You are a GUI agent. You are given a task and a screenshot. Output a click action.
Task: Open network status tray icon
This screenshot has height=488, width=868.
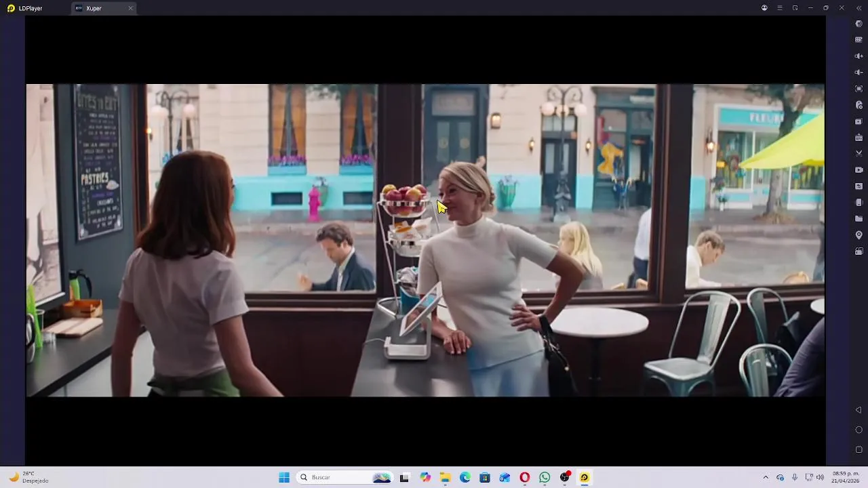[809, 477]
